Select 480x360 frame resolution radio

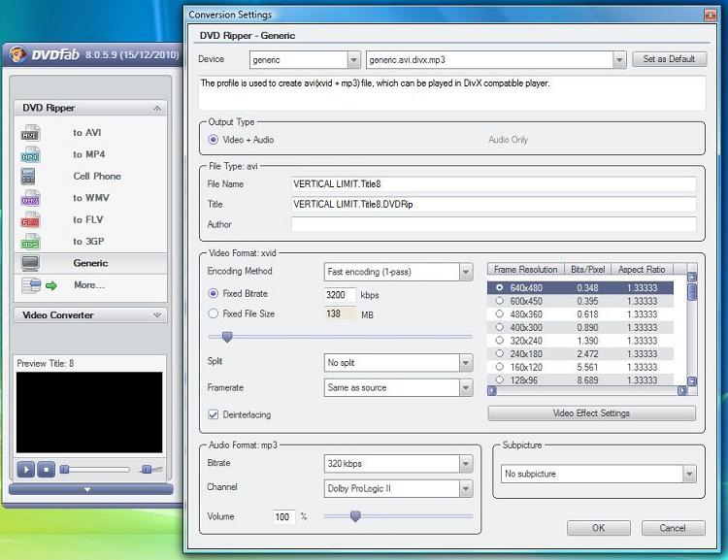pos(500,313)
